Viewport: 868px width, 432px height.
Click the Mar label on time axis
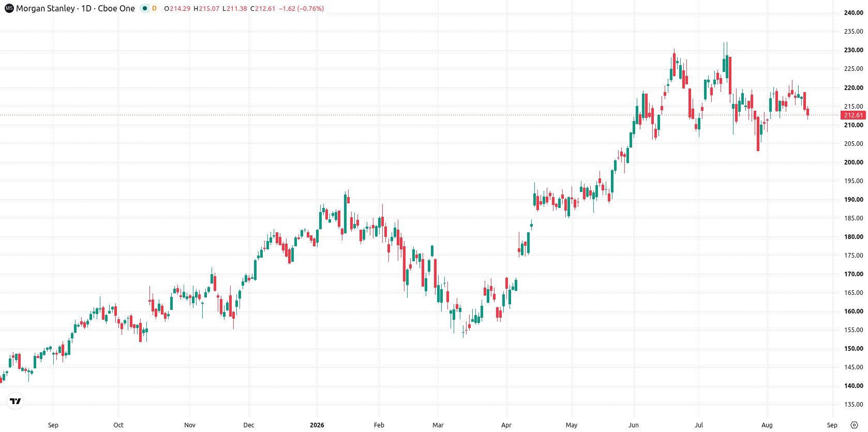(438, 425)
